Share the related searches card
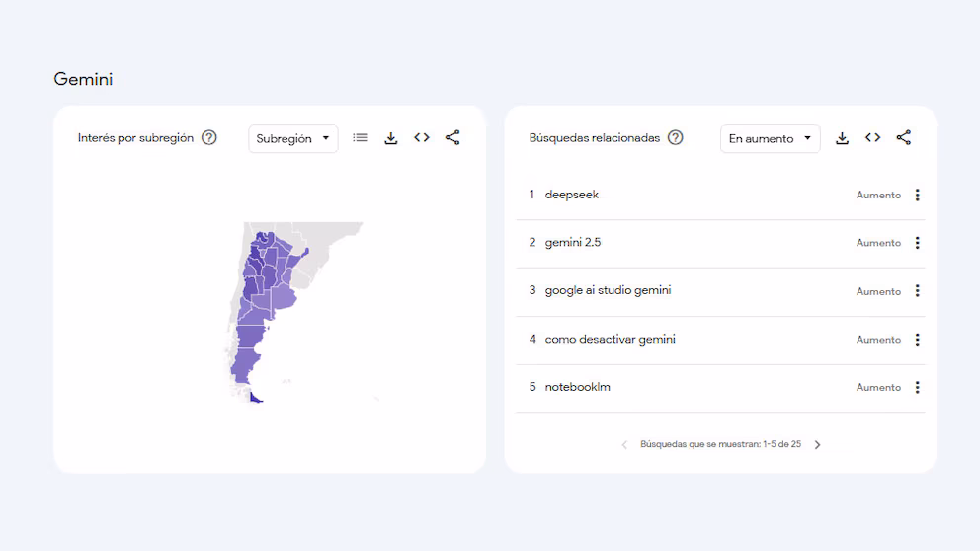Image resolution: width=980 pixels, height=551 pixels. pyautogui.click(x=904, y=137)
